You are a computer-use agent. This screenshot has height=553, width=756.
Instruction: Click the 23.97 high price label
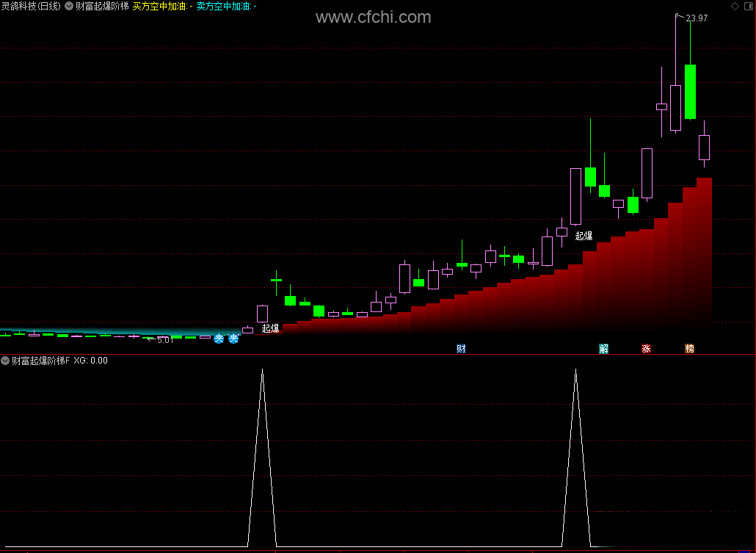pos(697,18)
